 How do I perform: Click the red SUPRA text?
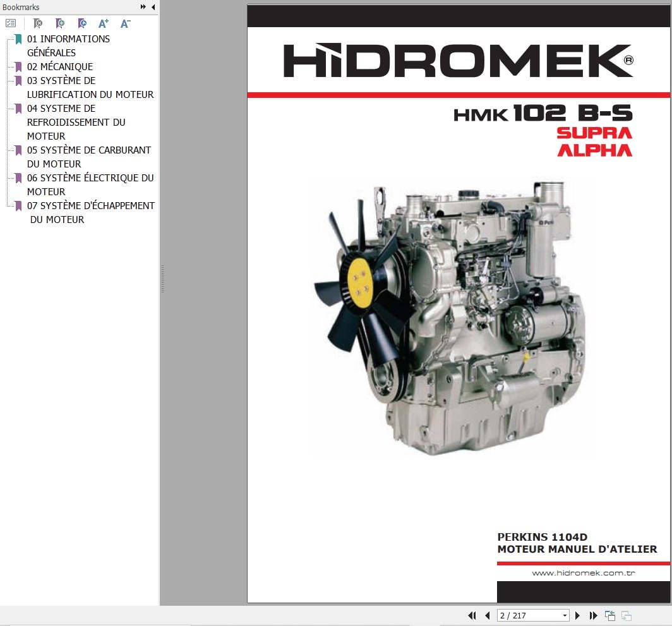594,133
